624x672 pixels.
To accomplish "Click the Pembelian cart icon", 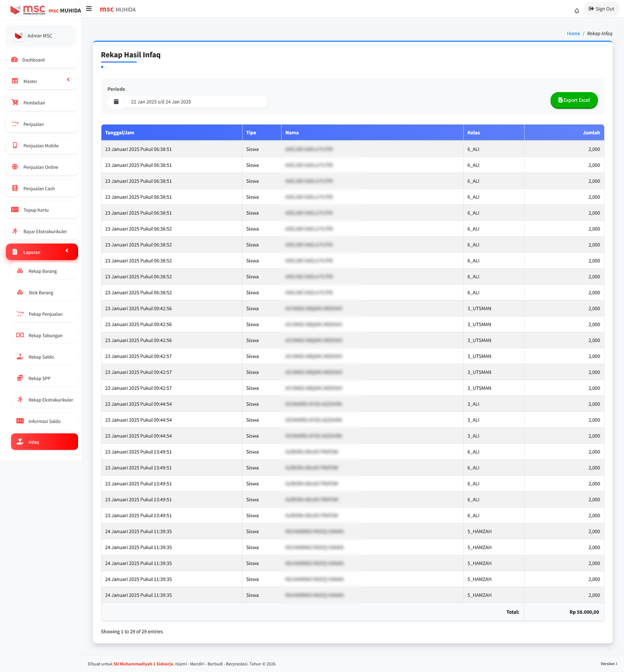I will [15, 103].
